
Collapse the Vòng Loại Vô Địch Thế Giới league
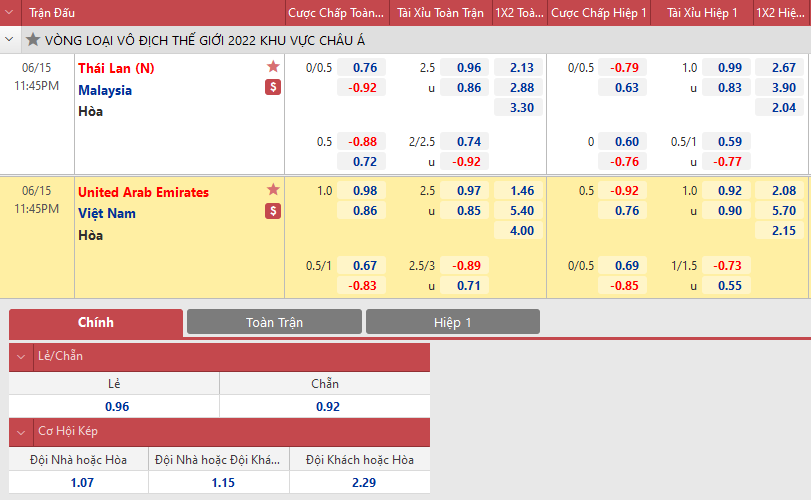click(x=11, y=40)
